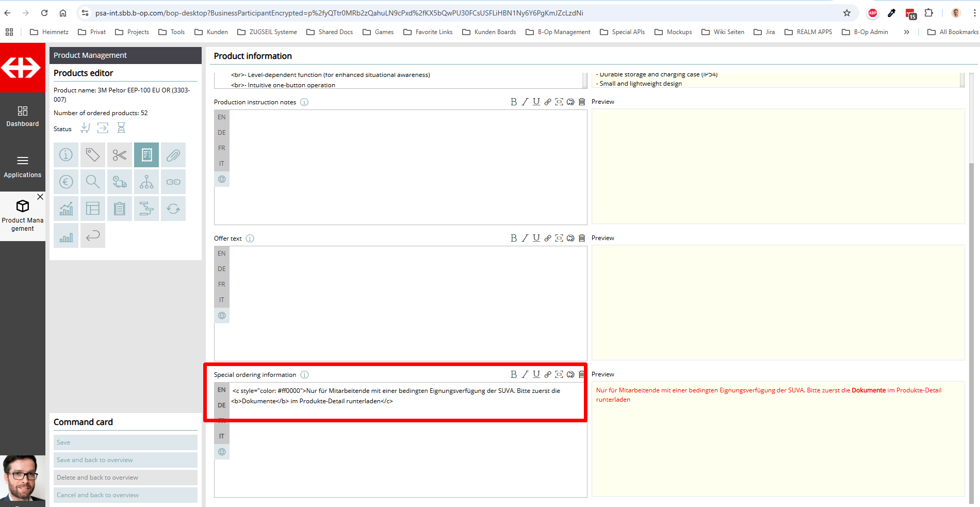Image resolution: width=980 pixels, height=507 pixels.
Task: Switch Offer text to DE language tab
Action: (x=222, y=269)
